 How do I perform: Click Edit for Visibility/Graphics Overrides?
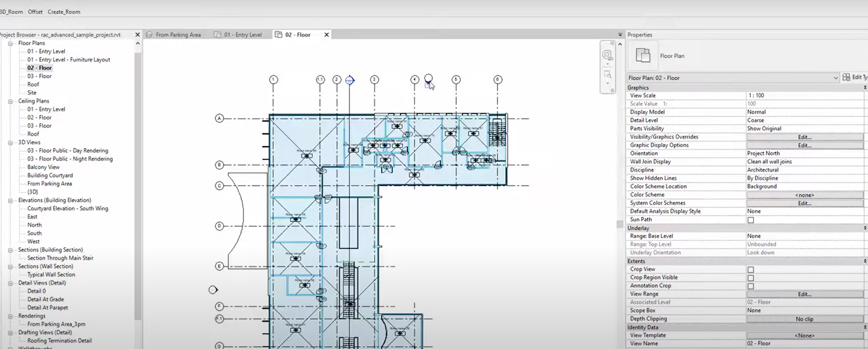[x=804, y=137]
